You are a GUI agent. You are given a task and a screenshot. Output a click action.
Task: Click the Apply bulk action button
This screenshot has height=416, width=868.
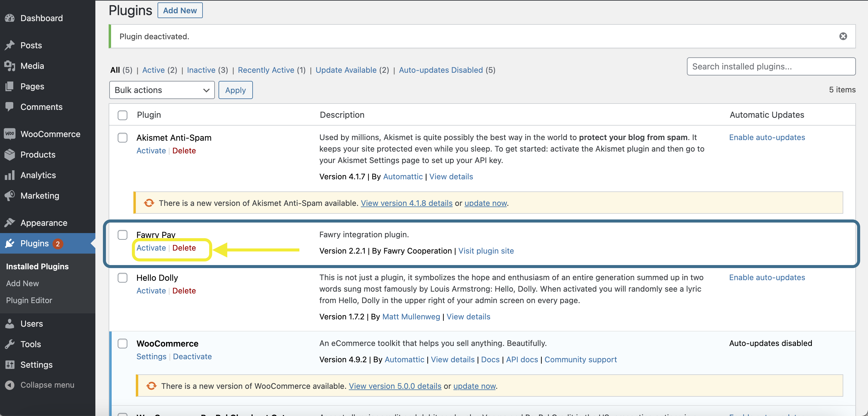pos(235,90)
